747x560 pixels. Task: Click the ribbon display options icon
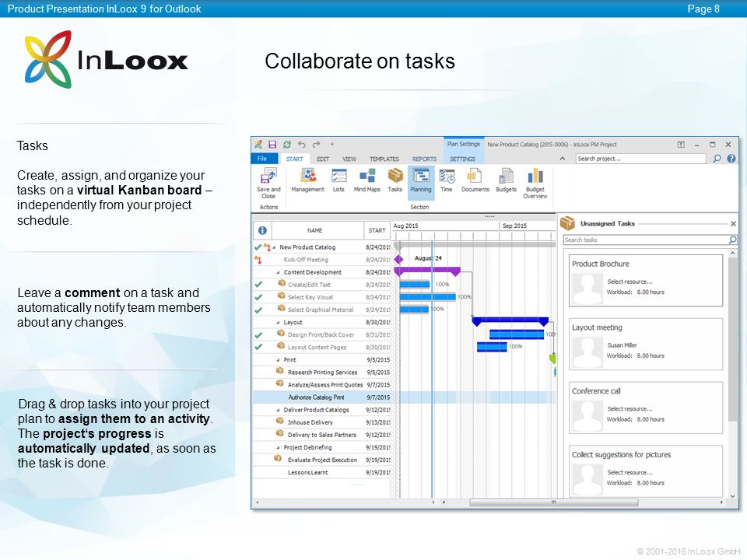click(x=681, y=145)
